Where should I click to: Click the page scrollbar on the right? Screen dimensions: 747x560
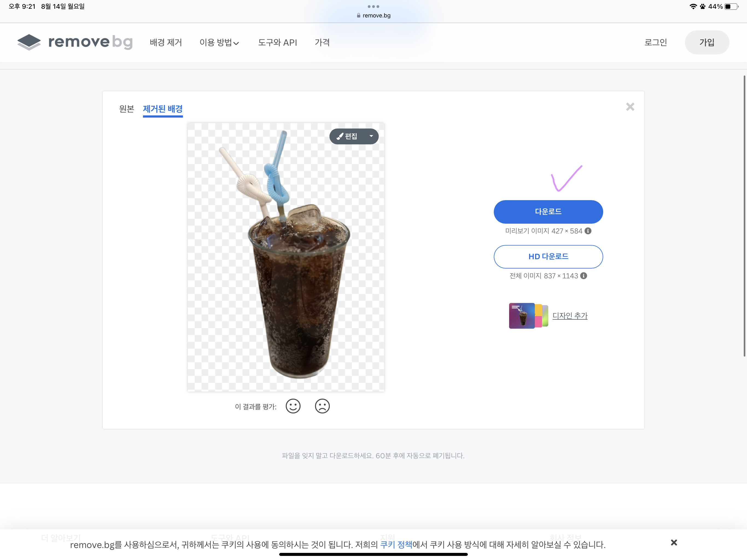tap(744, 216)
